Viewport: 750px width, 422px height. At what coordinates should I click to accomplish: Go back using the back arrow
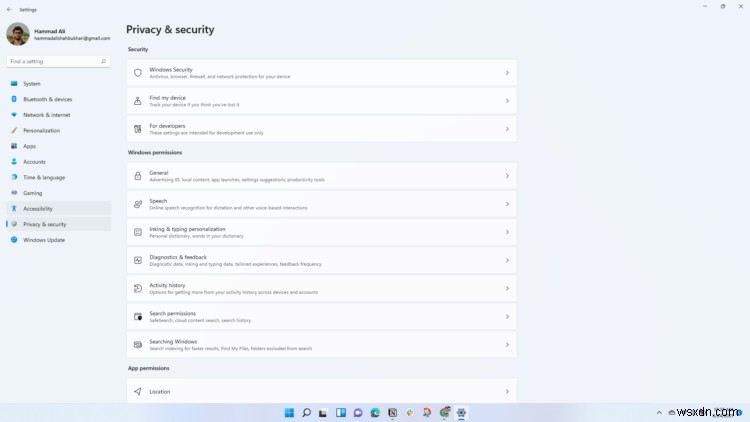10,10
